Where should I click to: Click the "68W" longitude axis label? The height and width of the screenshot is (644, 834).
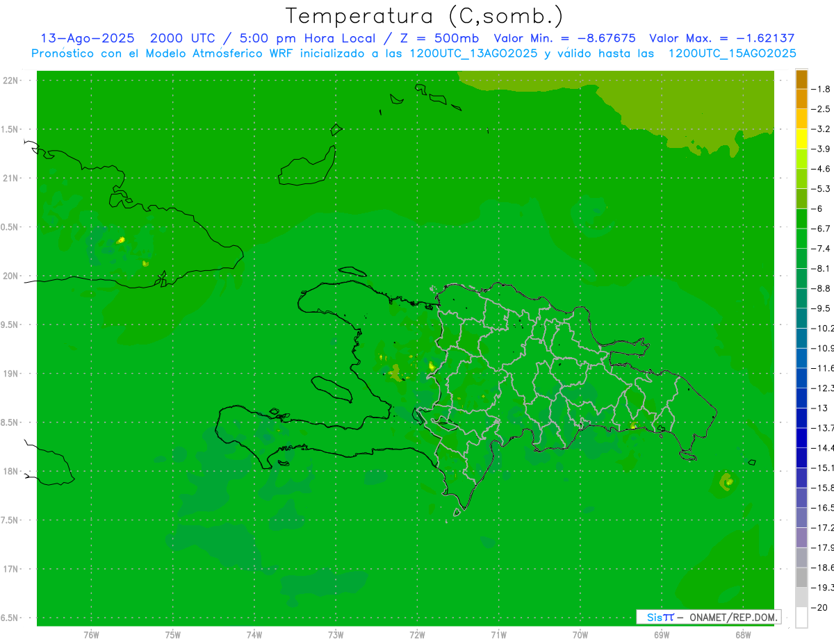[743, 634]
